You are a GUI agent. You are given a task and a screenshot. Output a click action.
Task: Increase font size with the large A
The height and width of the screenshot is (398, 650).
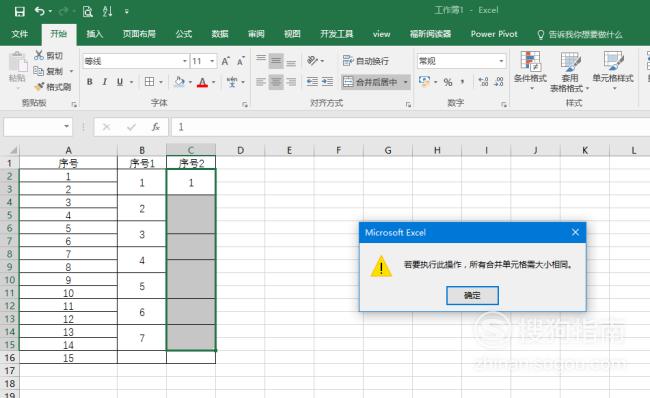click(x=225, y=61)
